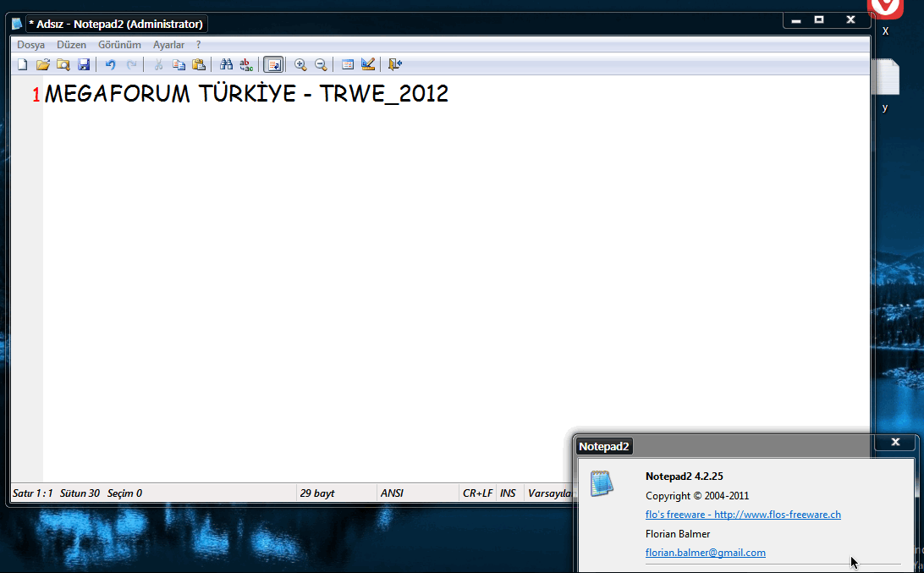The width and height of the screenshot is (924, 573).
Task: Zoom out with the minus magnifier
Action: [x=321, y=64]
